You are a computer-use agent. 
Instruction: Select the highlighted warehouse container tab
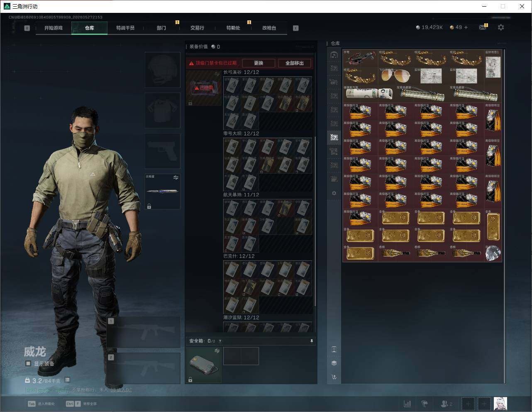click(x=334, y=137)
